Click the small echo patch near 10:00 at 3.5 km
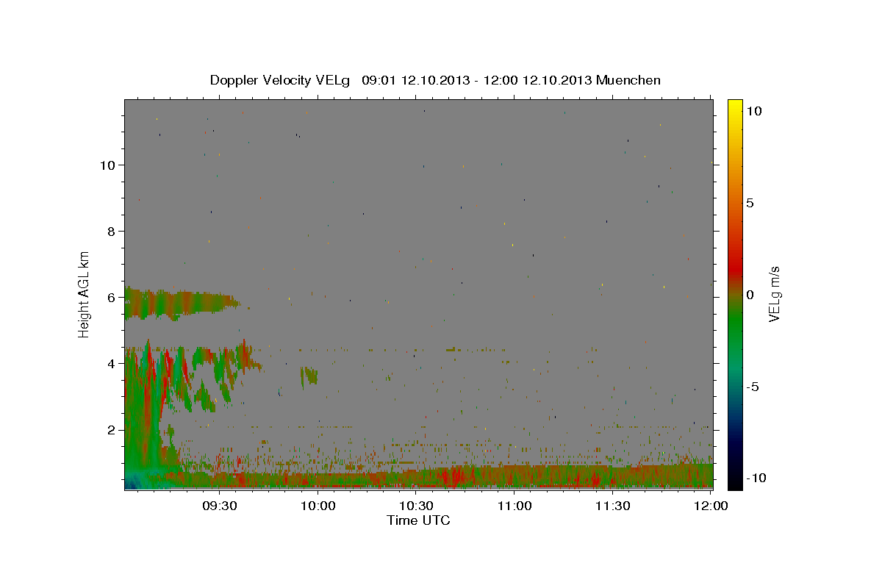The width and height of the screenshot is (882, 588). tap(309, 376)
